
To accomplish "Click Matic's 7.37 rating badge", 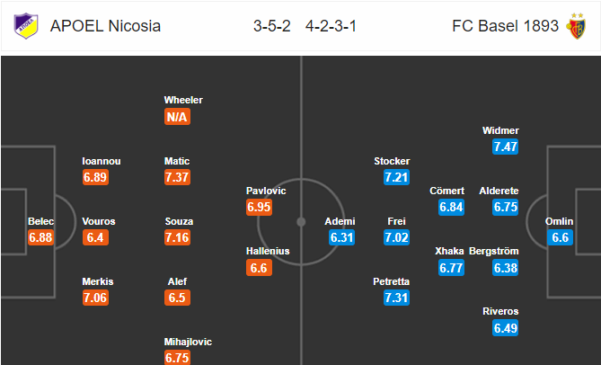I will point(177,177).
